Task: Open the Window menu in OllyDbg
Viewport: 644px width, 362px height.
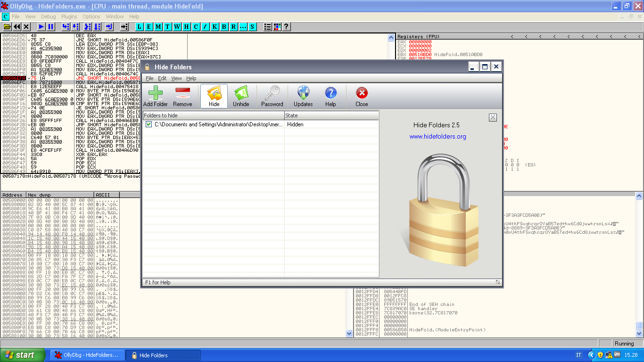Action: tap(115, 16)
